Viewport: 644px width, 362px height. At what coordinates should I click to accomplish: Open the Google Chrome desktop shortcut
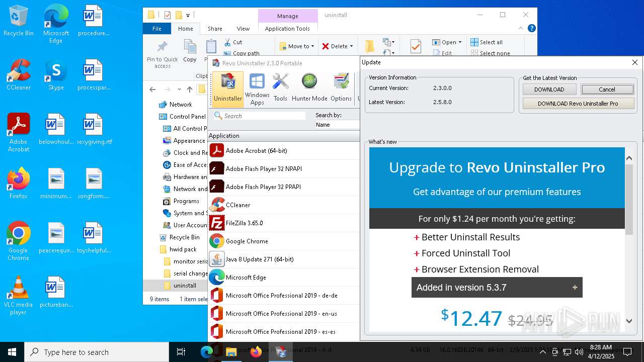click(19, 242)
